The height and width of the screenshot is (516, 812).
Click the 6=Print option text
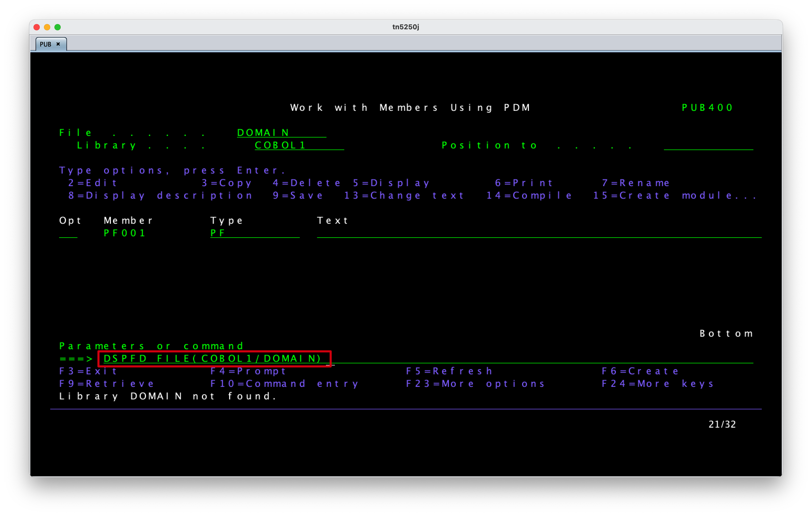tap(523, 183)
